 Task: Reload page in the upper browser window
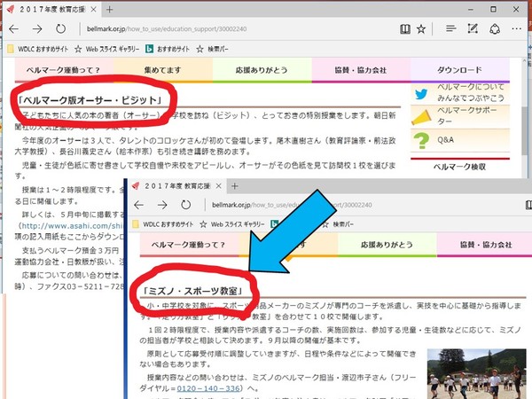coord(60,29)
